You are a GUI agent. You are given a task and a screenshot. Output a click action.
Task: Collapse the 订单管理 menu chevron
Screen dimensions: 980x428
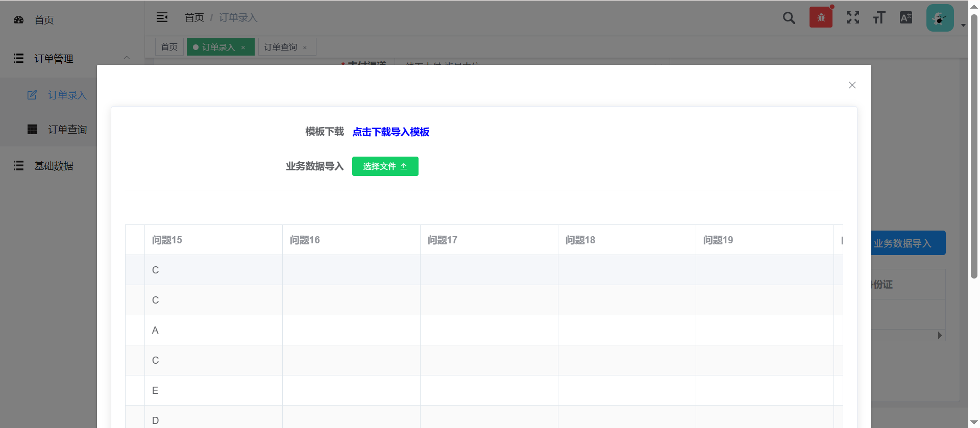point(127,58)
